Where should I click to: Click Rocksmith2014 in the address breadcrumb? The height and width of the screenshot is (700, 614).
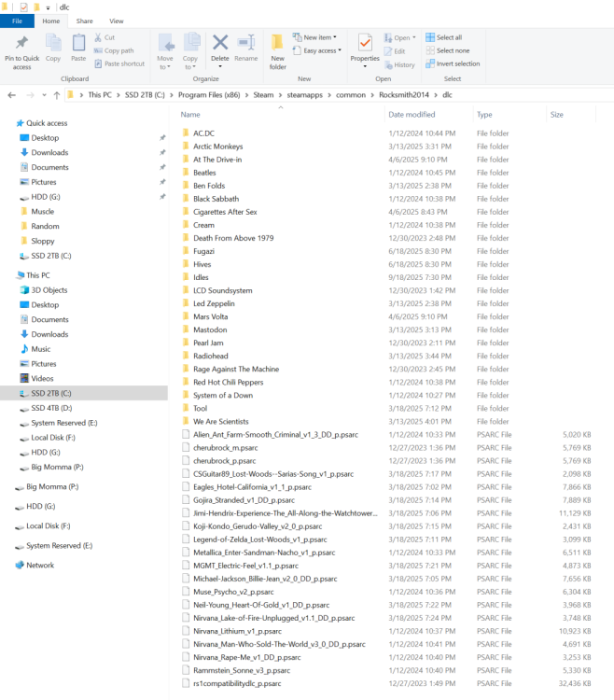[x=404, y=95]
